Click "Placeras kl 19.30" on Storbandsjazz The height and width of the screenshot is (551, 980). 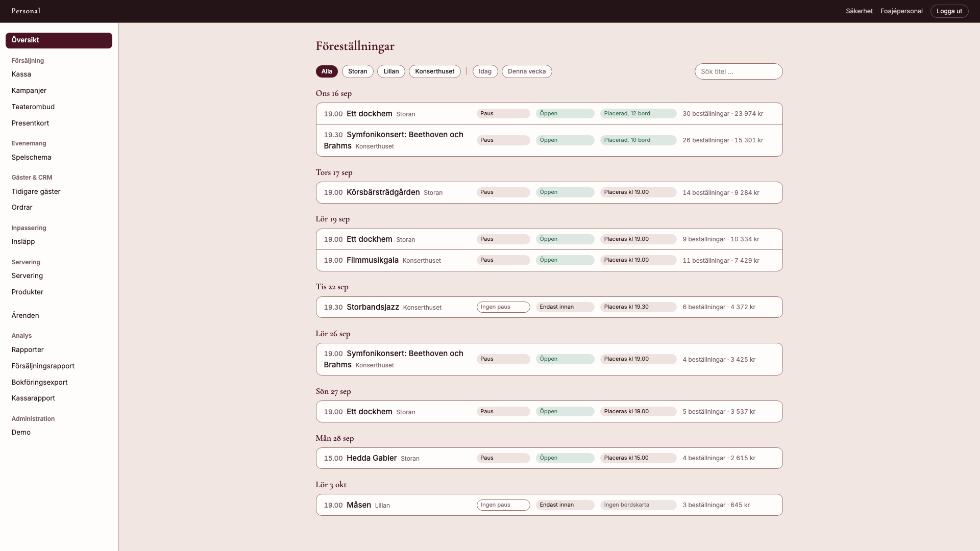[639, 307]
